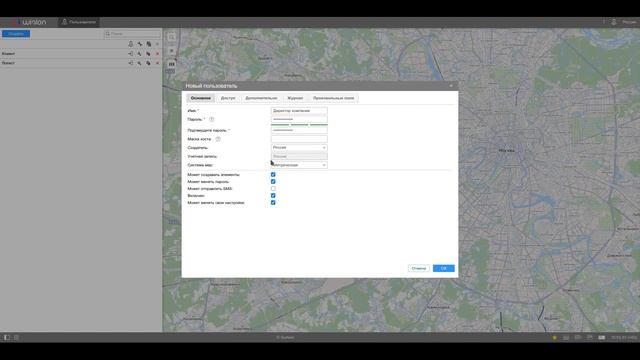
Task: Click the user search field in left panel
Action: (132, 34)
